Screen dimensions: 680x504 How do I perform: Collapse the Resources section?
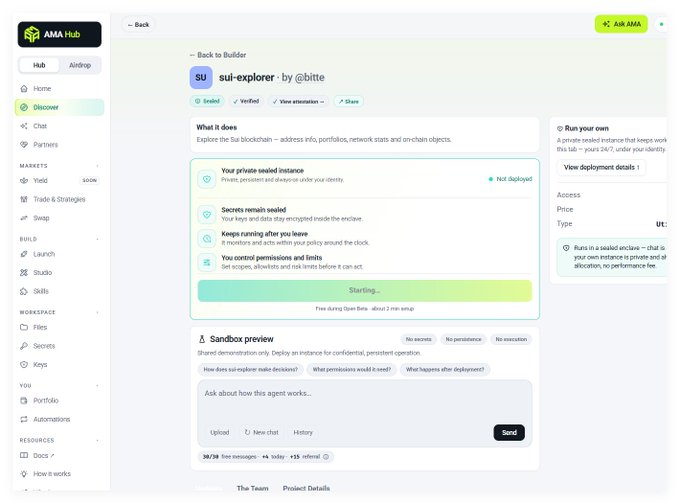[x=97, y=440]
